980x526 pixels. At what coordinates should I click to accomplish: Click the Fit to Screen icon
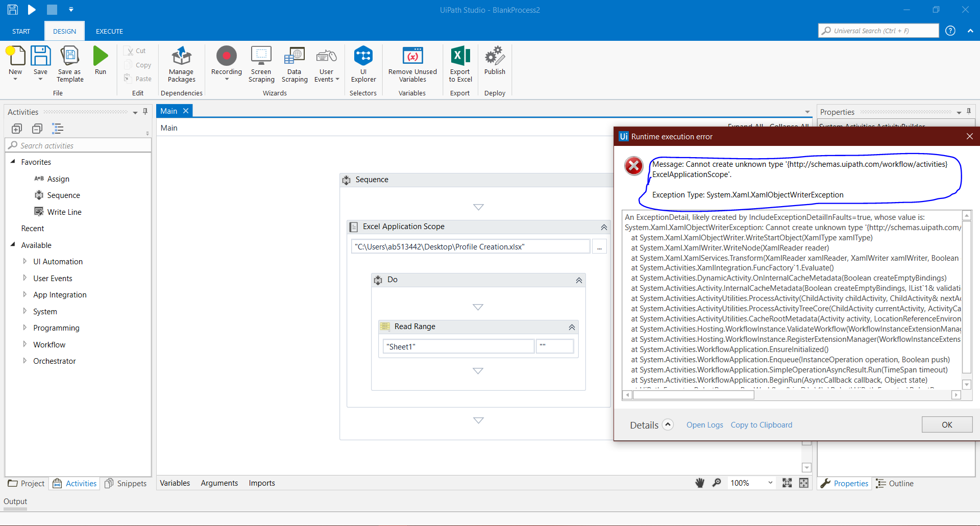787,483
